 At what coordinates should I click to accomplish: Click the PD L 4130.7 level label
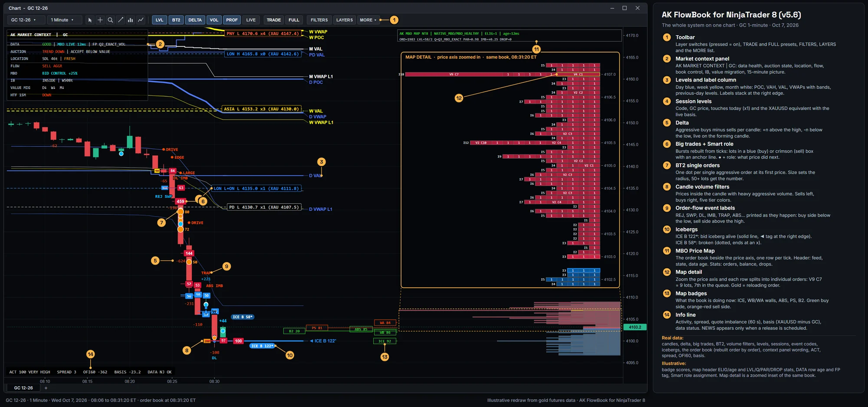tap(264, 207)
